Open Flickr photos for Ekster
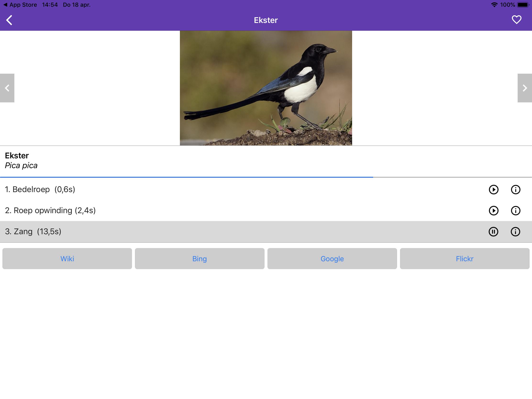 point(464,259)
